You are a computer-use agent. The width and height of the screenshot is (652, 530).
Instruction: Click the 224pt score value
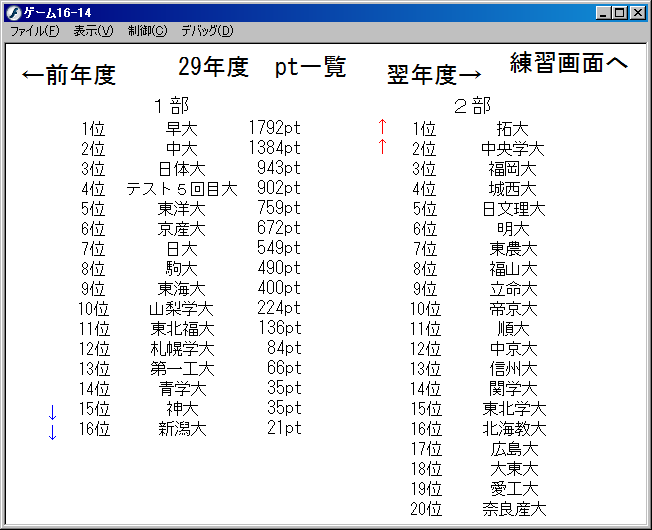tap(279, 308)
